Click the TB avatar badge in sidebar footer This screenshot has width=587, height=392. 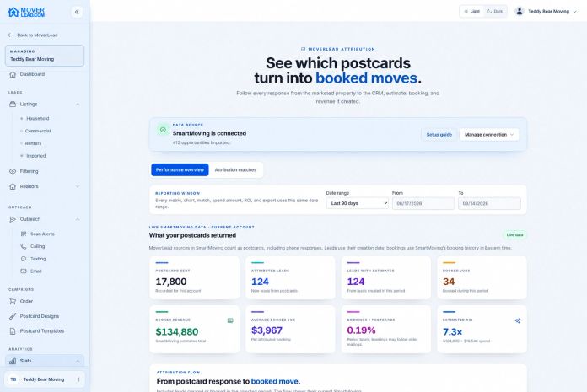[13, 379]
